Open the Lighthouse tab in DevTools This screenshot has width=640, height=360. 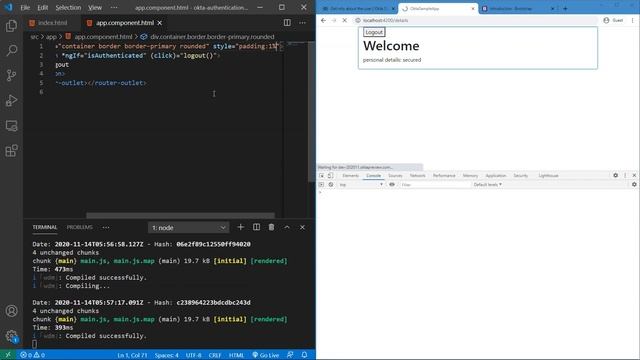click(548, 176)
